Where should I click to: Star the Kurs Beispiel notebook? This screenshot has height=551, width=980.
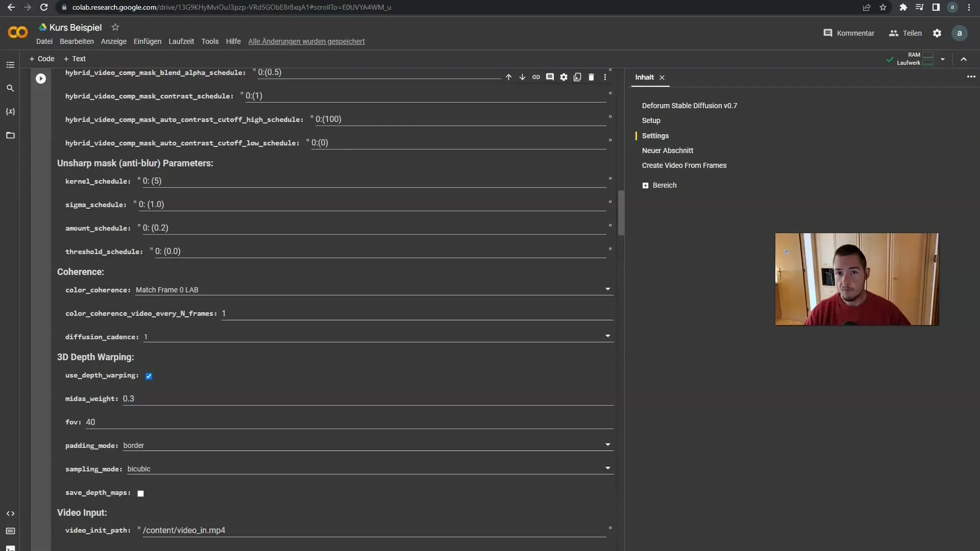(115, 27)
